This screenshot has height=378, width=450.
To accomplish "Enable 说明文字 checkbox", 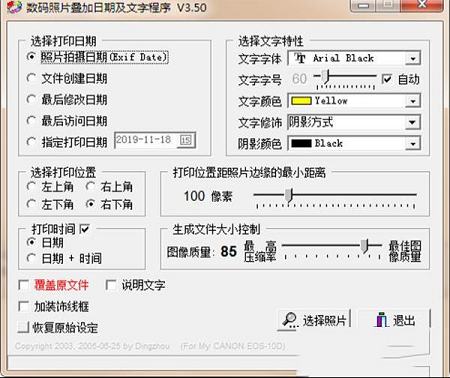I will pos(111,285).
